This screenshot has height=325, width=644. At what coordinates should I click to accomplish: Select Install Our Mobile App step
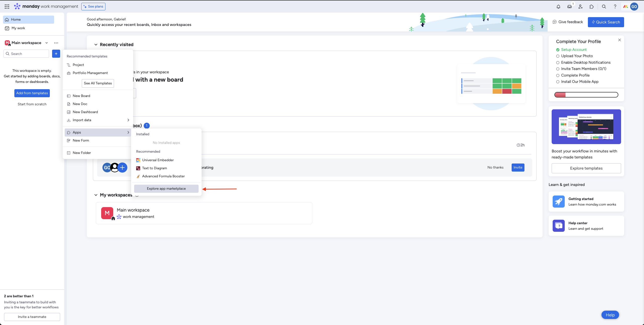point(577,82)
